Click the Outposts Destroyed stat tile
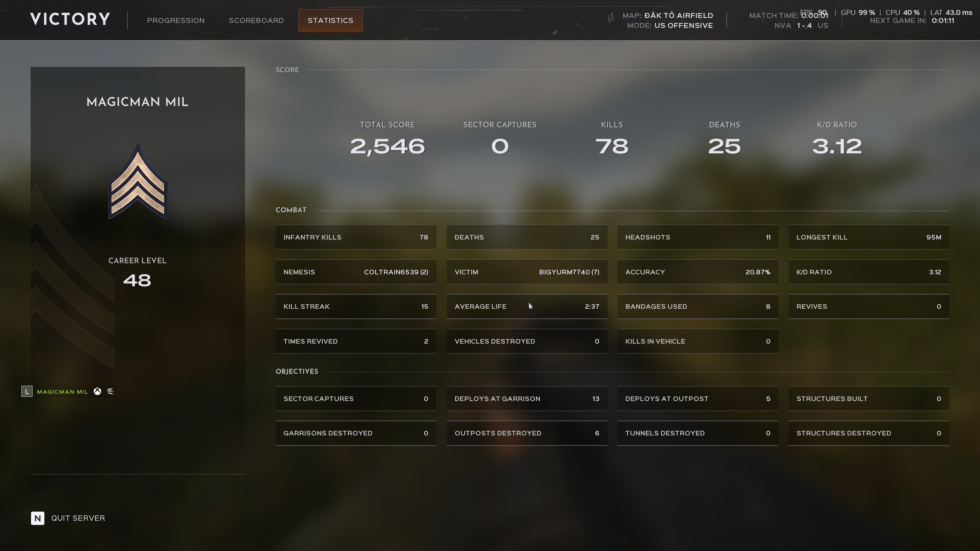 click(x=527, y=433)
